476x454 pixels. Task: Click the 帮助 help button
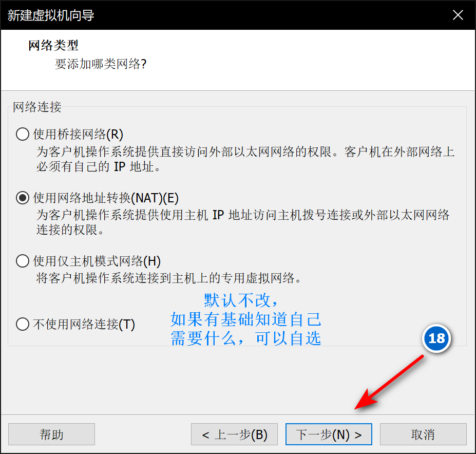click(x=52, y=434)
